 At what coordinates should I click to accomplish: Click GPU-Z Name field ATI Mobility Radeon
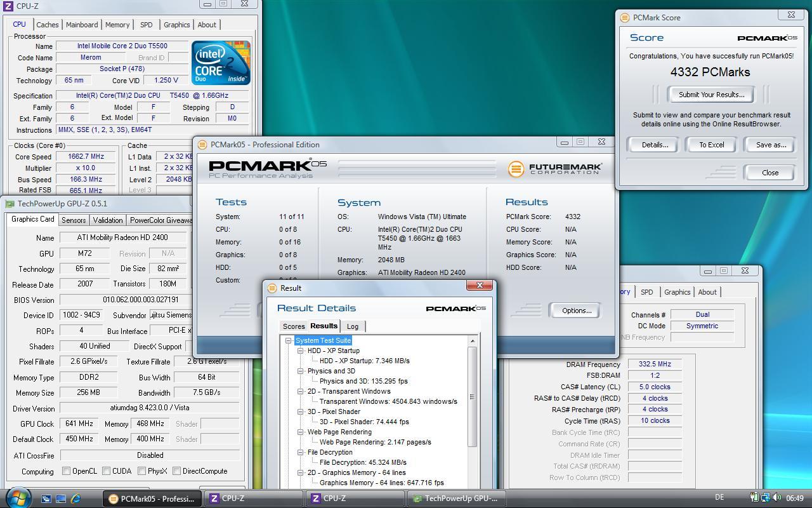coord(124,237)
